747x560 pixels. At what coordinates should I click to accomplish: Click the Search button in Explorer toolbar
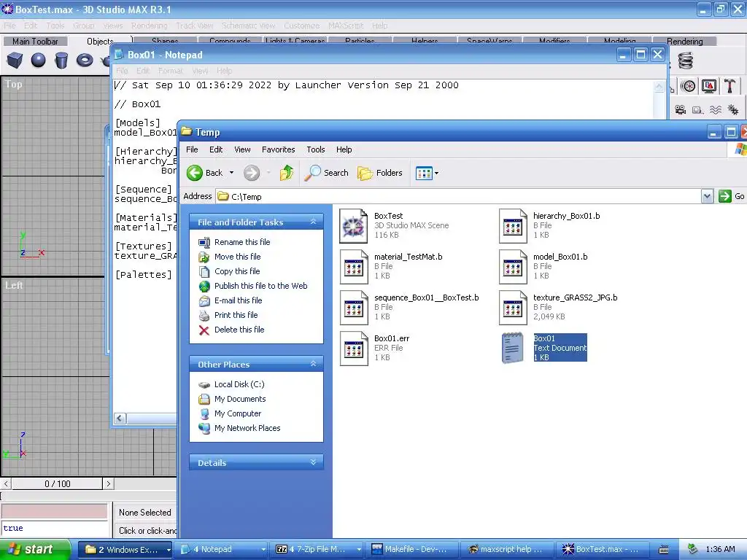(x=326, y=173)
